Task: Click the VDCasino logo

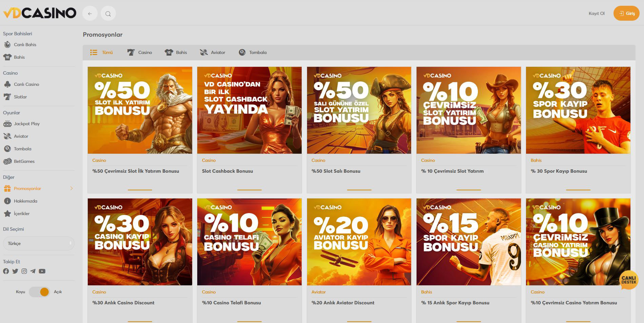Action: coord(40,13)
